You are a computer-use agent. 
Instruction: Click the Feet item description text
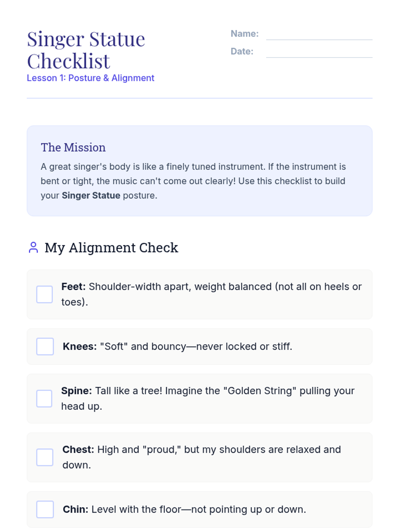(211, 294)
